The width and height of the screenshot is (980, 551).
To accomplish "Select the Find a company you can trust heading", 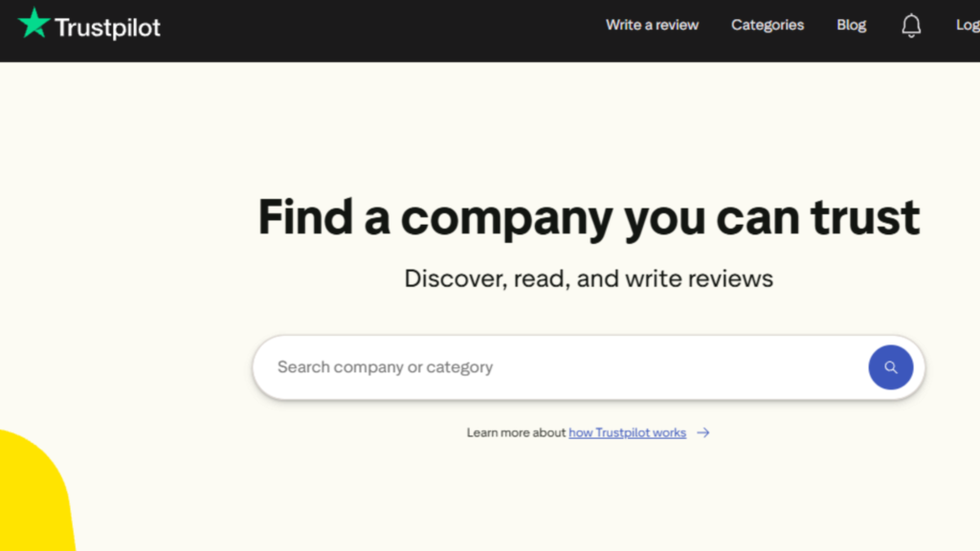I will (x=589, y=217).
